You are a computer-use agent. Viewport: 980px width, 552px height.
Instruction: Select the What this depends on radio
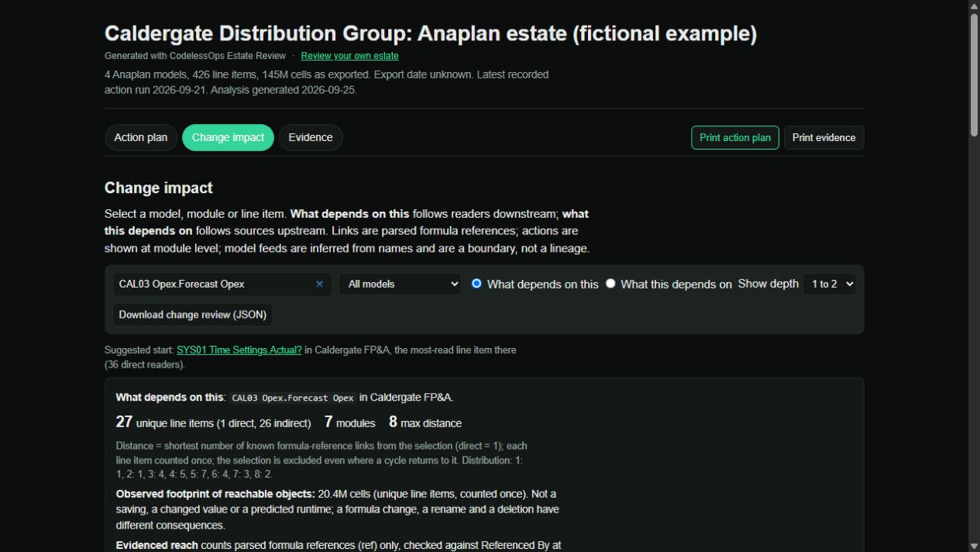(x=610, y=284)
